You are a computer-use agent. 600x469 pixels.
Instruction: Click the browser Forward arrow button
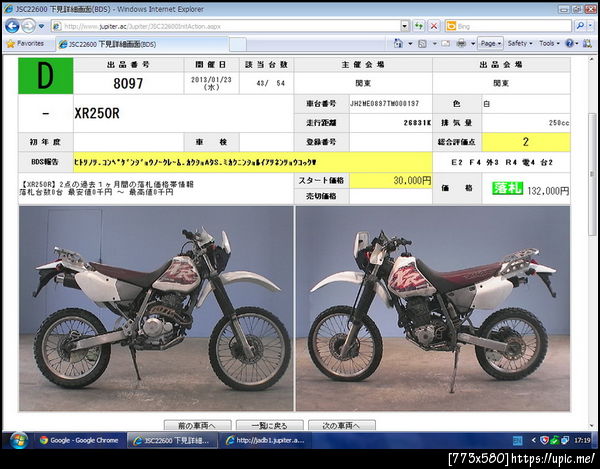pos(28,26)
